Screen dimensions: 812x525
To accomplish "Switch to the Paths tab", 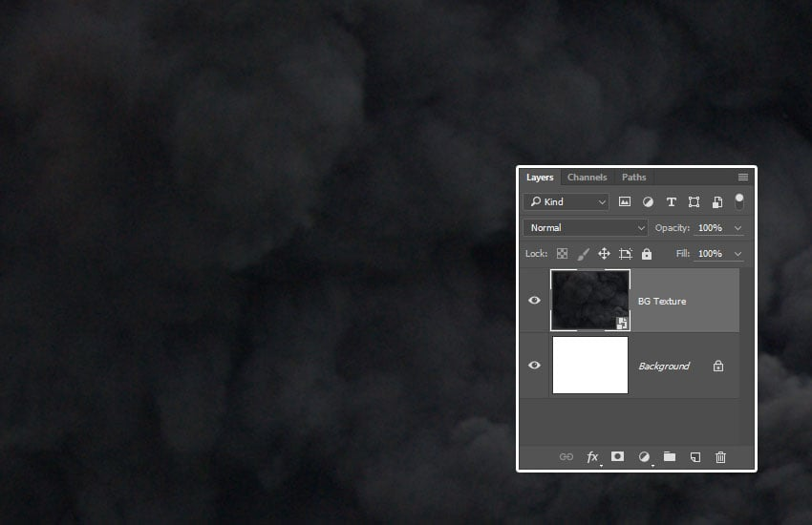I will click(633, 178).
